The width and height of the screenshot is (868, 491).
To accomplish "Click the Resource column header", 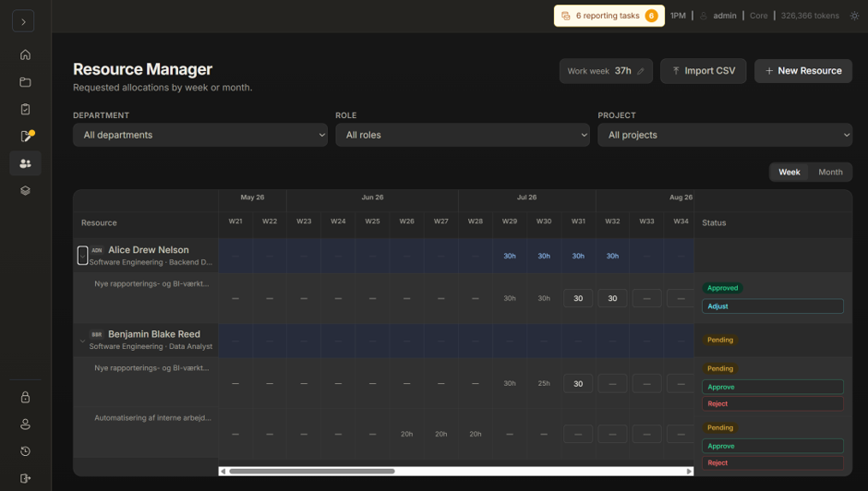I will (99, 222).
